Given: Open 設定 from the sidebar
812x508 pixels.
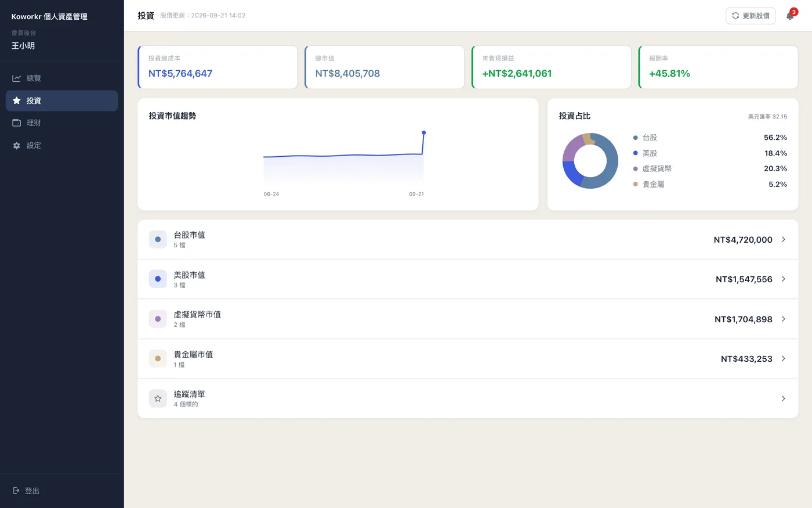Looking at the screenshot, I should coord(61,146).
